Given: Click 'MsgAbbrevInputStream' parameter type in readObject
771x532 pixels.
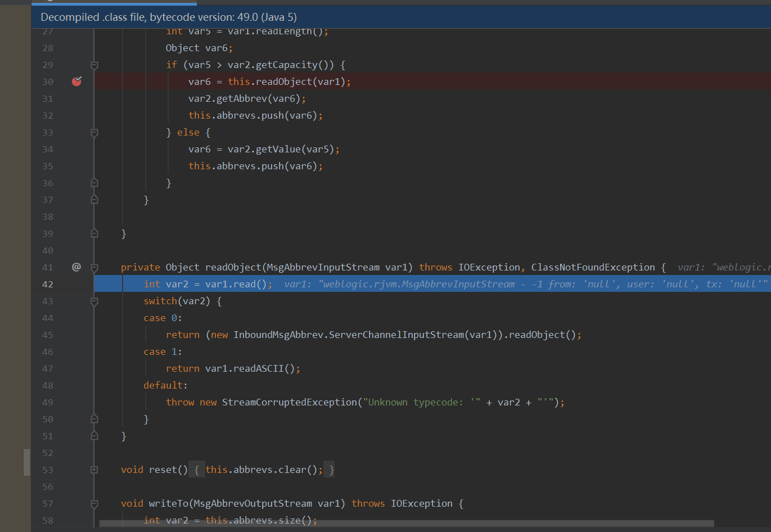Looking at the screenshot, I should point(323,268).
